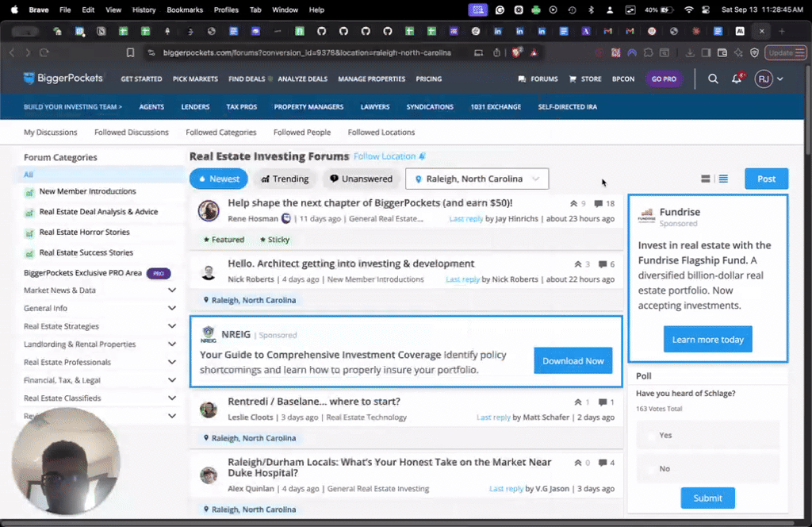Screen dimensions: 812x527
Task: Click the bookmark icon in address bar
Action: [x=130, y=52]
